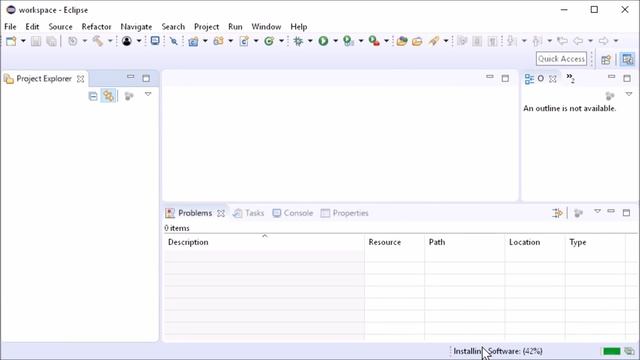The height and width of the screenshot is (360, 640).
Task: Open the Edit menu
Action: click(32, 27)
